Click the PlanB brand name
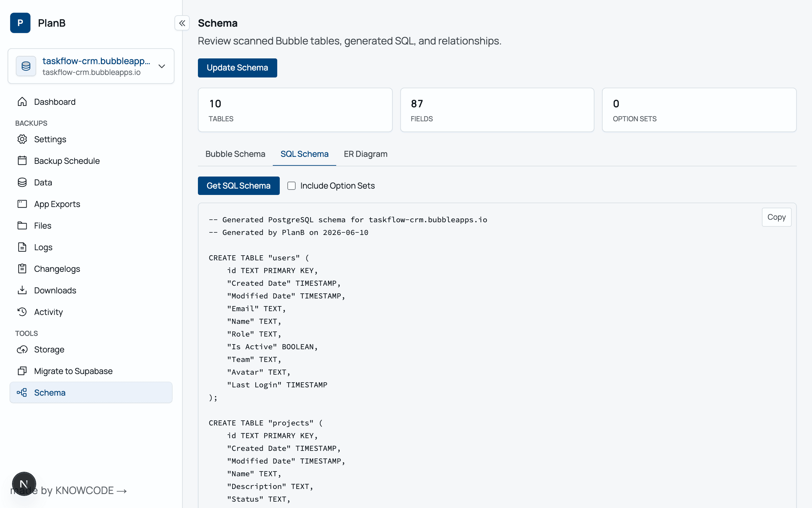812x508 pixels. pos(52,23)
